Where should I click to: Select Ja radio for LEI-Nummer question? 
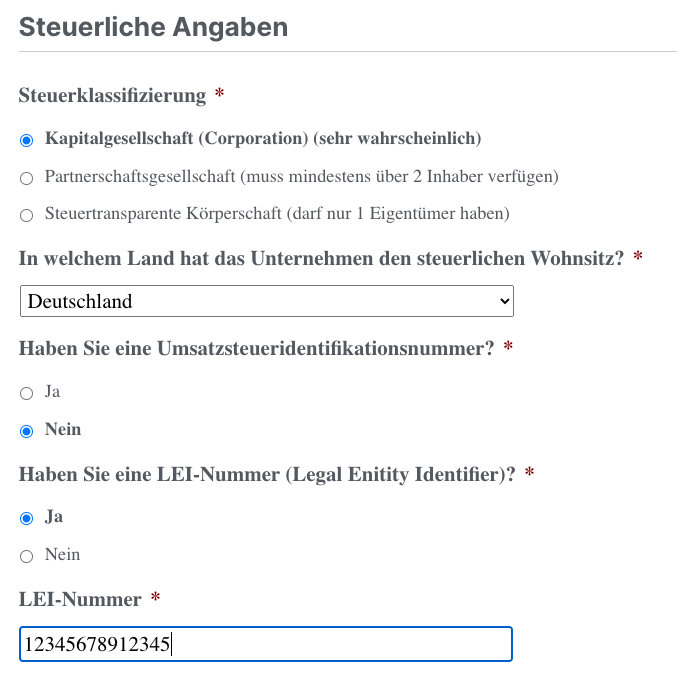[x=27, y=518]
